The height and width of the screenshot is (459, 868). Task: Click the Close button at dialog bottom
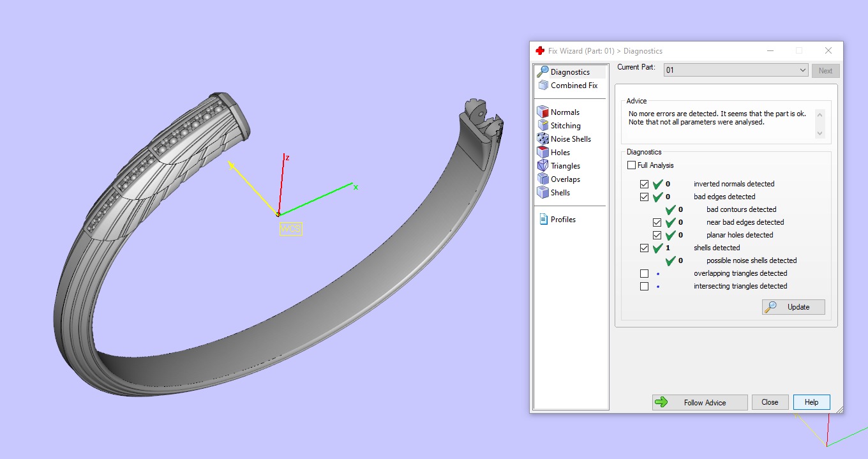(x=770, y=402)
